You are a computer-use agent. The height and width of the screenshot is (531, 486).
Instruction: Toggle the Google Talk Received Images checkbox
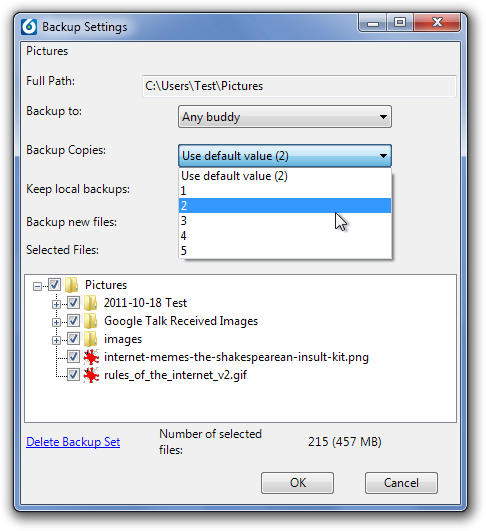click(73, 321)
